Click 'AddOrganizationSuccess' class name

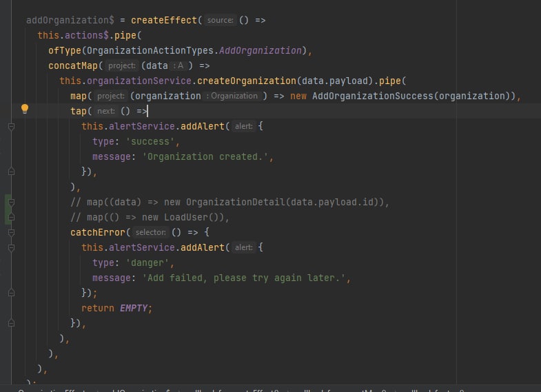tap(373, 96)
